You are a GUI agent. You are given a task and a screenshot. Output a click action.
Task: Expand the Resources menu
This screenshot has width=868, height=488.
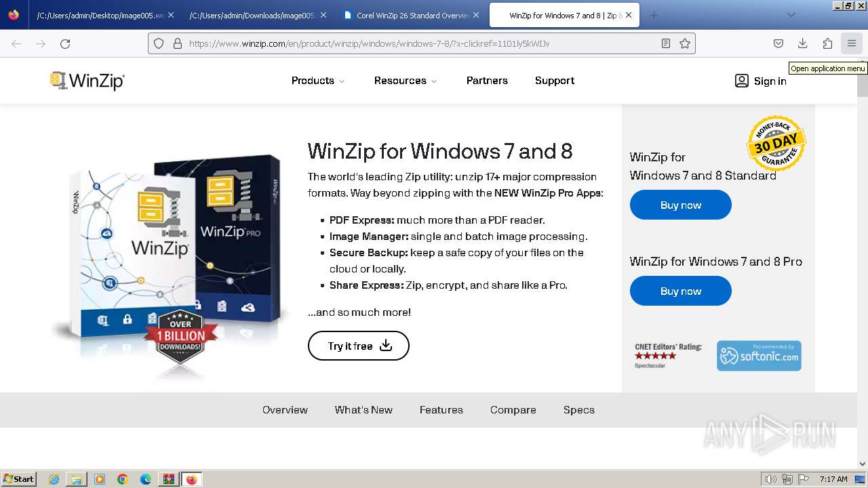click(406, 81)
